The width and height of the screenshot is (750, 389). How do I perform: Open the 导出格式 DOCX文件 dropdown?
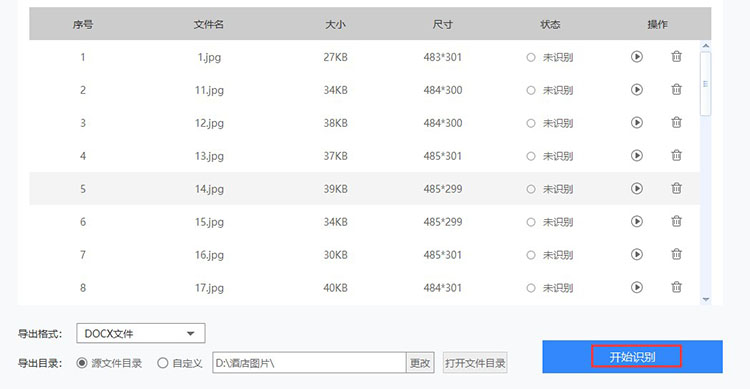pos(141,333)
